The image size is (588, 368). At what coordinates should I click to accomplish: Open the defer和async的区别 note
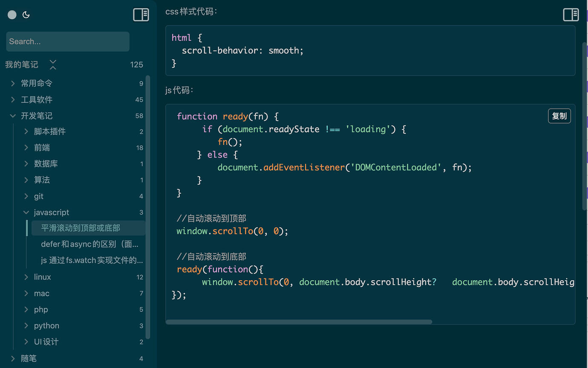point(89,244)
